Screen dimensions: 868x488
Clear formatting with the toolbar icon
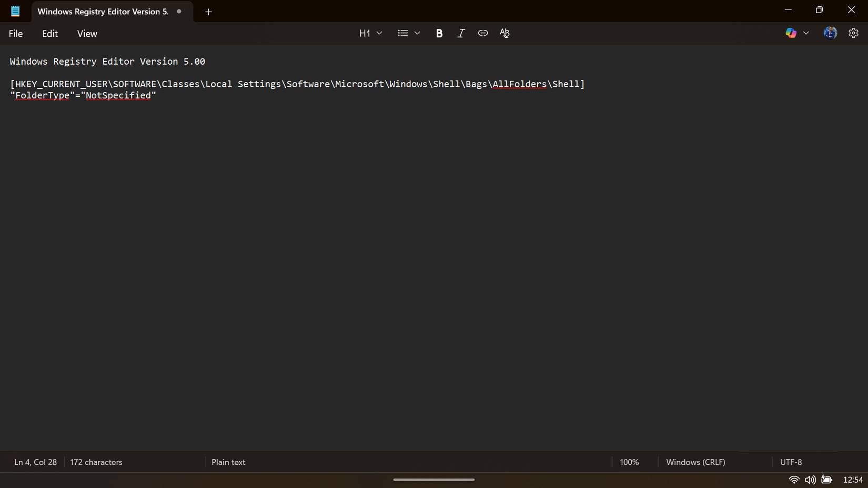tap(504, 33)
